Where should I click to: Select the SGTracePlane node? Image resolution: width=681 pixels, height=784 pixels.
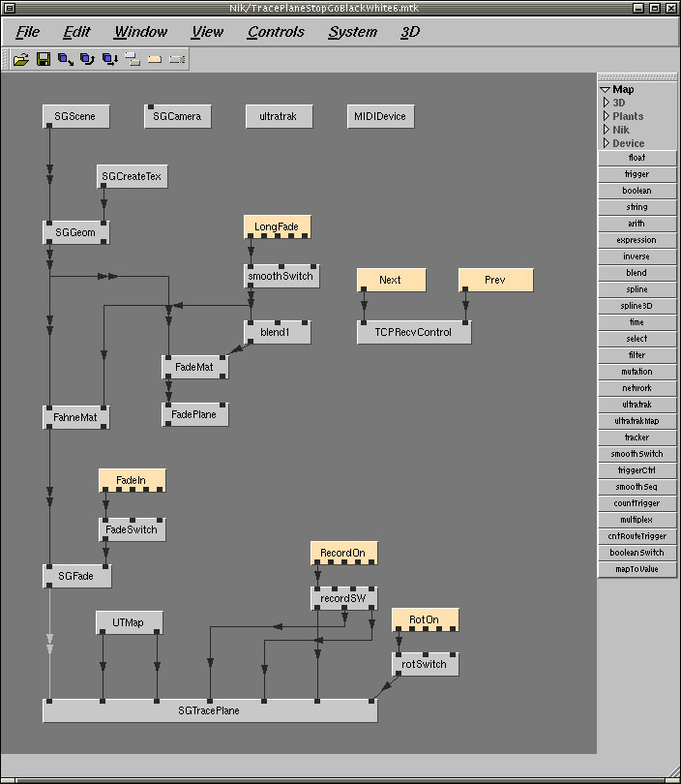209,710
